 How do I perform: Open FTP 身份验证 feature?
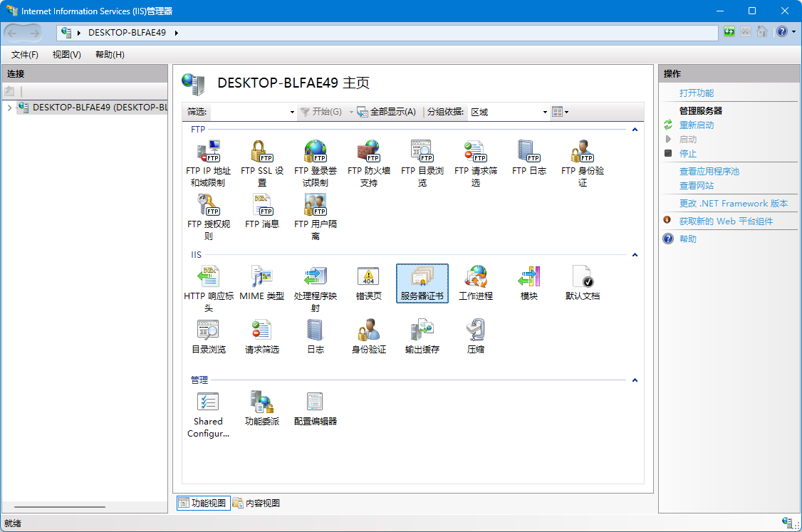[x=583, y=163]
